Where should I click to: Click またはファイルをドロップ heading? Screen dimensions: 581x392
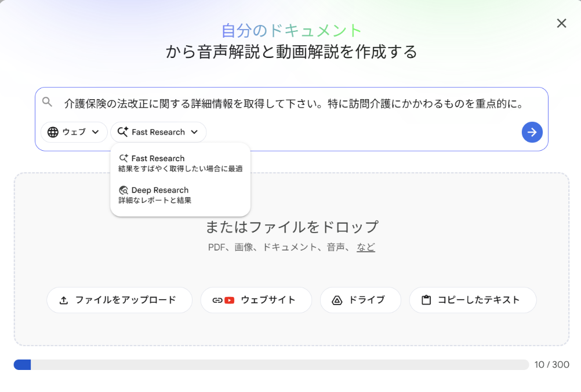point(292,227)
